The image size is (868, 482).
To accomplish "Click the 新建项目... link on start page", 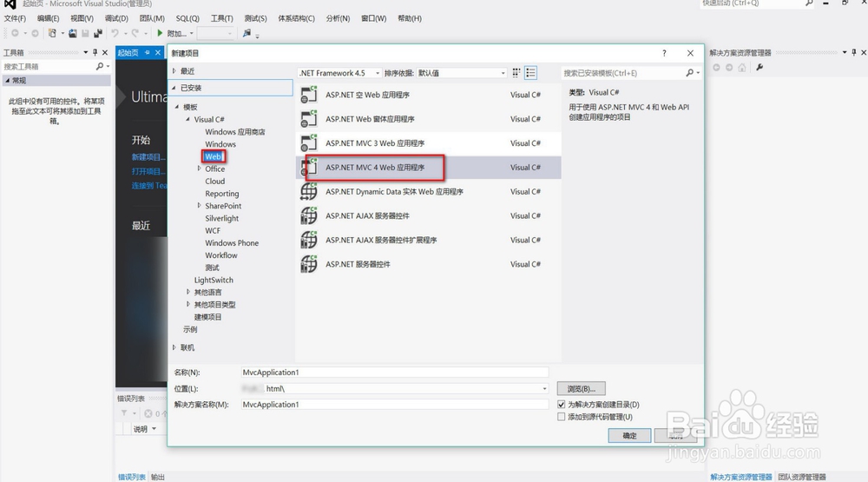I will pyautogui.click(x=148, y=157).
